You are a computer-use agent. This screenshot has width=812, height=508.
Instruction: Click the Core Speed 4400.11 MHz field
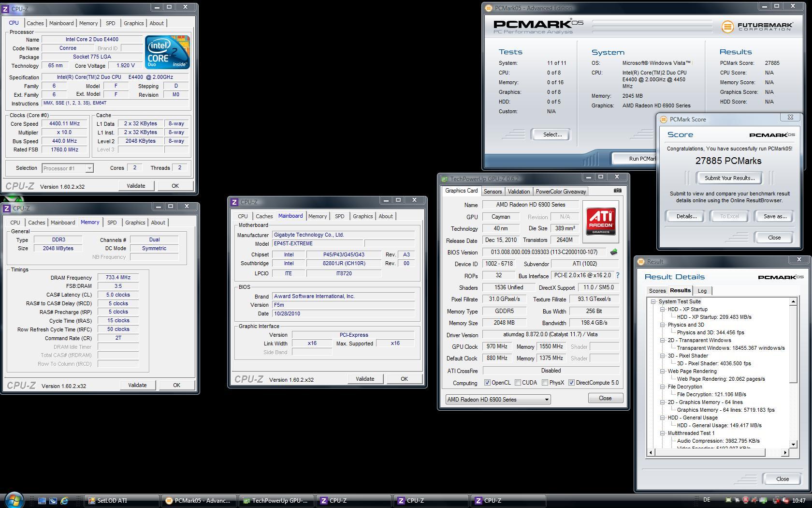(64, 124)
